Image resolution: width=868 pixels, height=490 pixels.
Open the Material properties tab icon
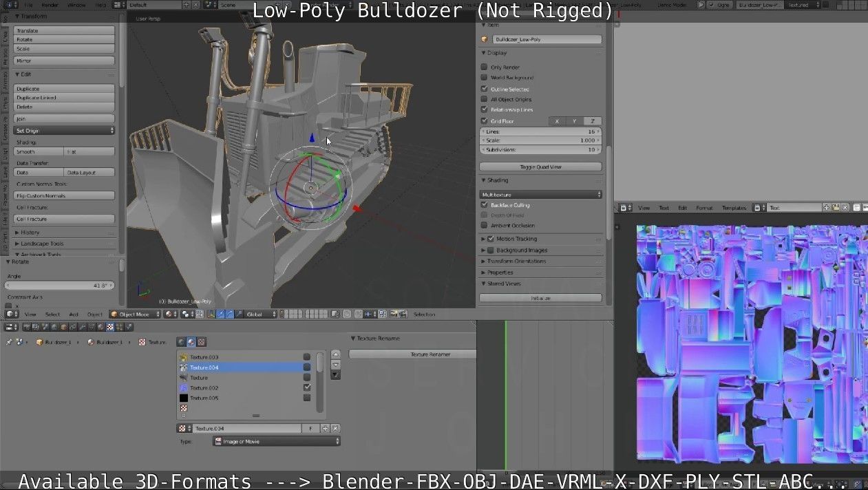click(x=100, y=327)
